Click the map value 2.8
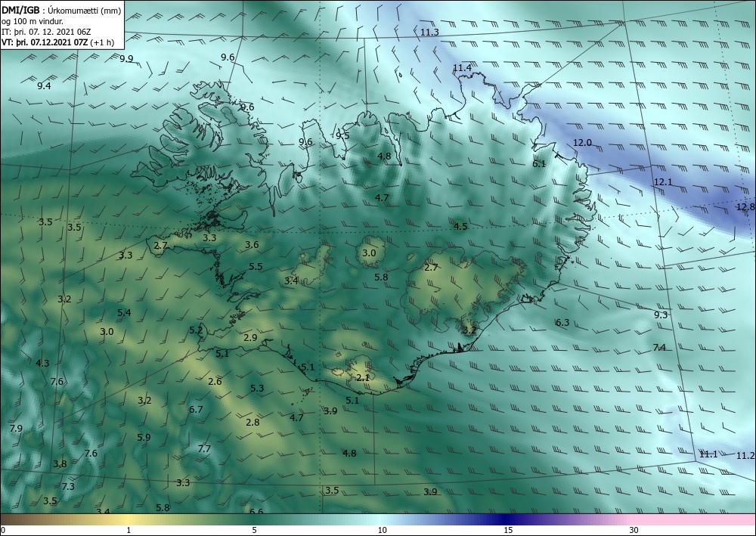756x536 pixels. pos(253,423)
